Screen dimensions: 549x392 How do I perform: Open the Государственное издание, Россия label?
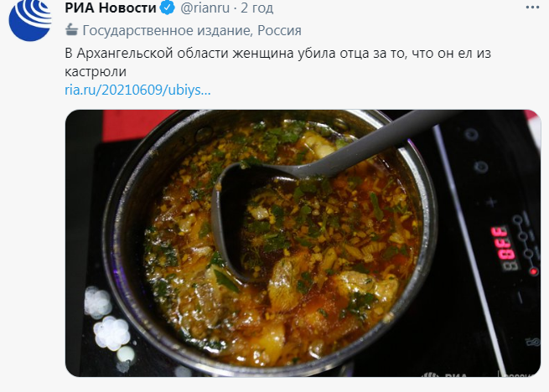tap(192, 30)
